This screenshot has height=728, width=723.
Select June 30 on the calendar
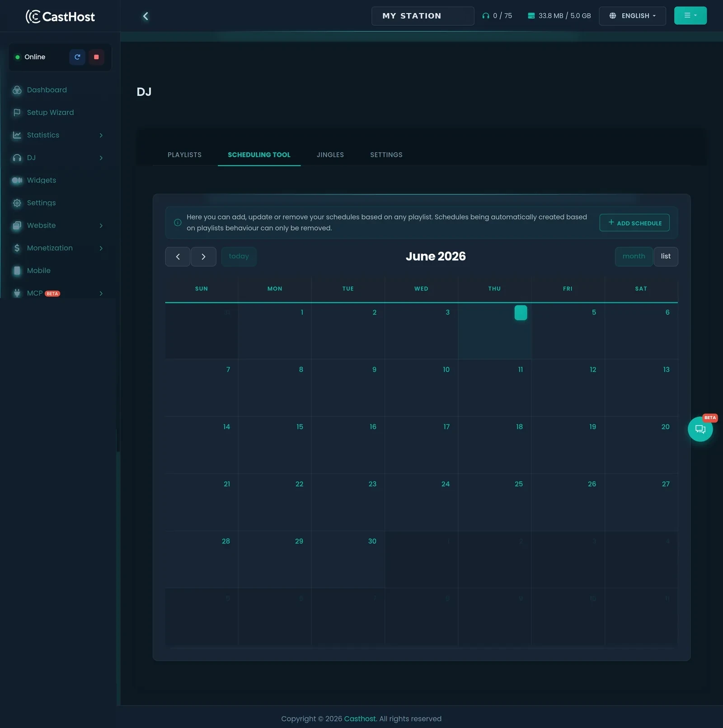pos(348,560)
